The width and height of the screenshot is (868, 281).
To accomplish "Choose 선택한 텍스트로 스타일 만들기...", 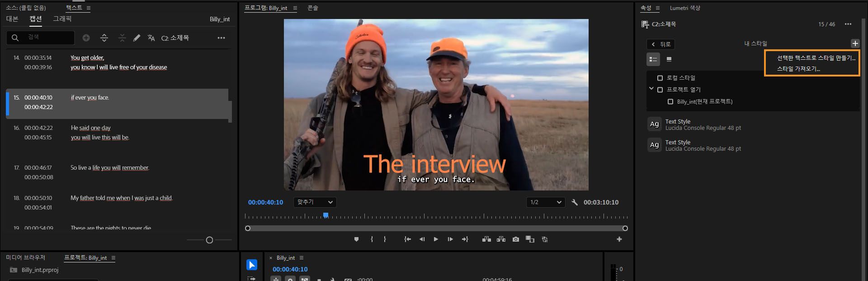I will click(x=816, y=58).
